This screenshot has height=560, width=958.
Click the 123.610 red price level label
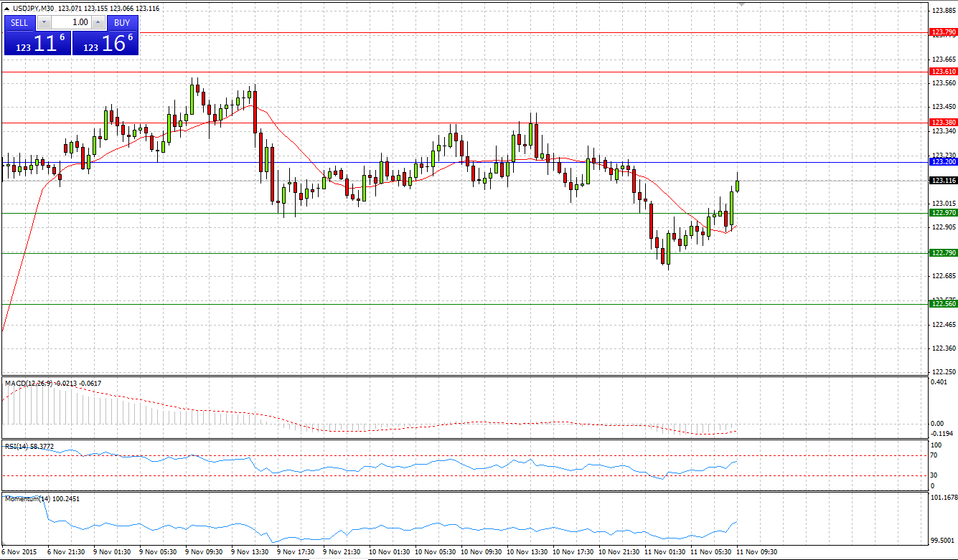coord(943,72)
